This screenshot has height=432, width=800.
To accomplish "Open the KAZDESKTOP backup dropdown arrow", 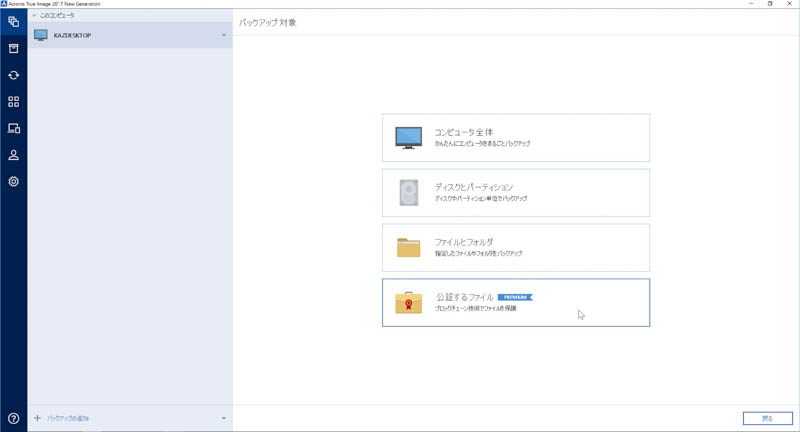I will tap(223, 35).
